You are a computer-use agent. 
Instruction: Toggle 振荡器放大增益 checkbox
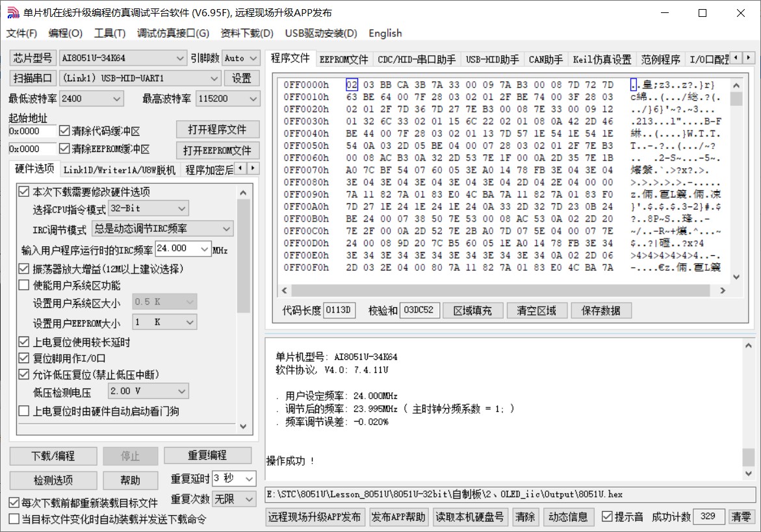click(24, 269)
